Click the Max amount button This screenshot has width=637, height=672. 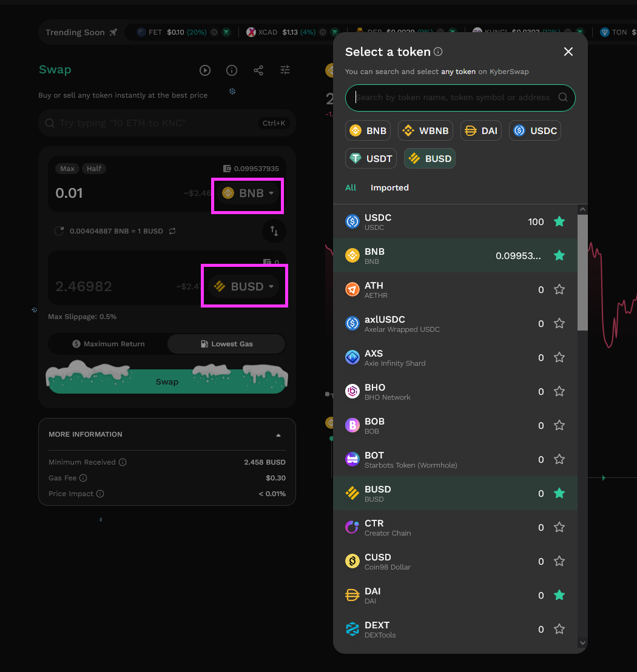click(67, 169)
